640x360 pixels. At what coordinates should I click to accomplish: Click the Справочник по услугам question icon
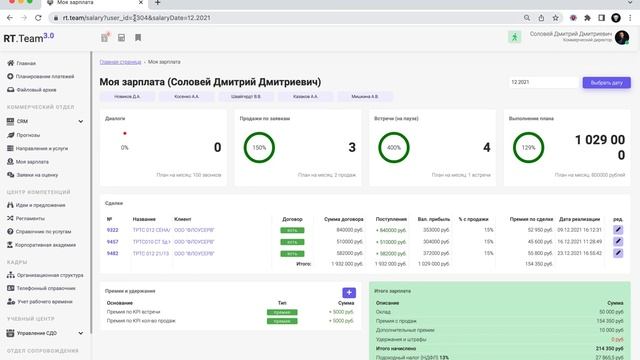tap(10, 231)
